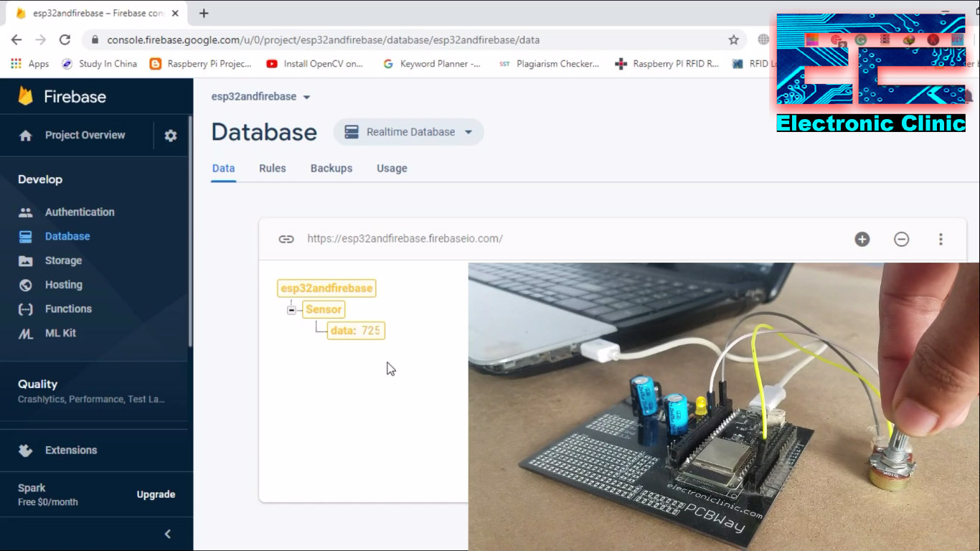Viewport: 980px width, 551px height.
Task: Switch to the Rules tab
Action: tap(272, 168)
